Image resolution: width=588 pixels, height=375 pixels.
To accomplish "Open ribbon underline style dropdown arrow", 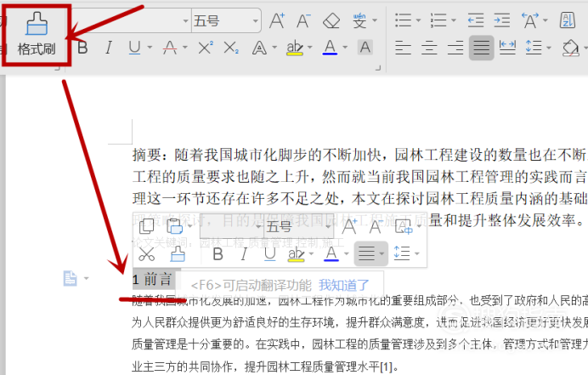I will 150,48.
